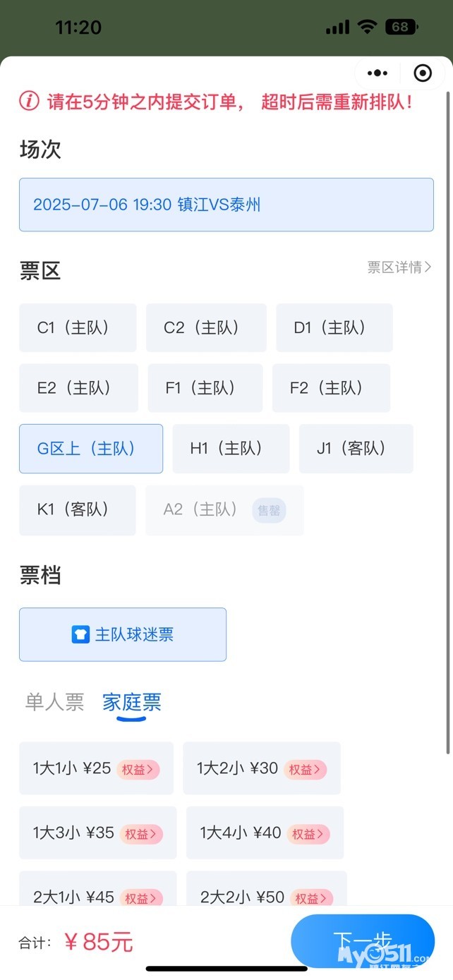Select 2大1小 ¥45 family ticket

[x=73, y=897]
